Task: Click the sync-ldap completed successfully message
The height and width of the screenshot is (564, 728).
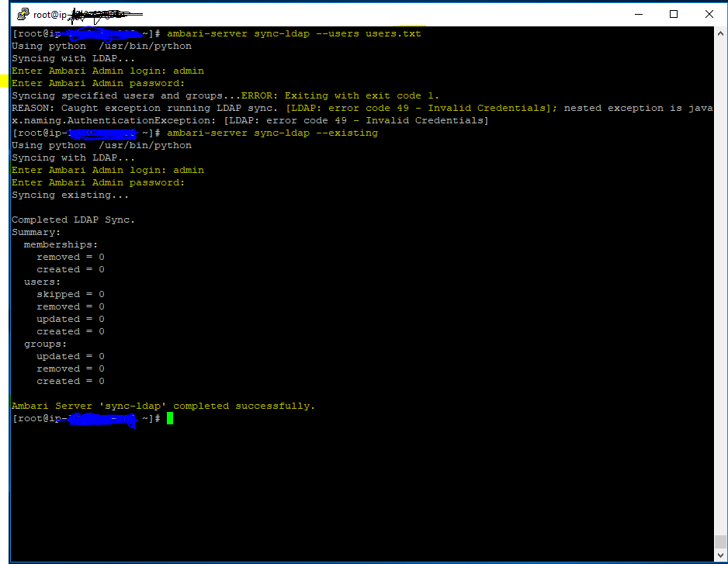Action: click(162, 405)
